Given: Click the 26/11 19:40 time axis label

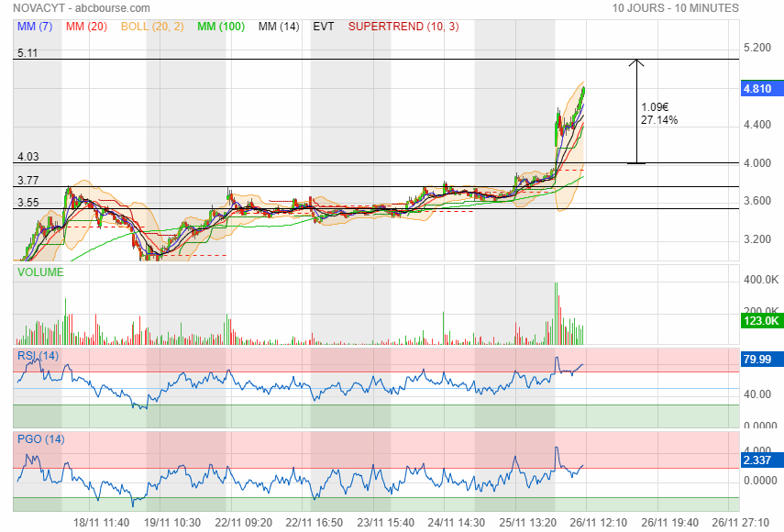Looking at the screenshot, I should pos(670,523).
